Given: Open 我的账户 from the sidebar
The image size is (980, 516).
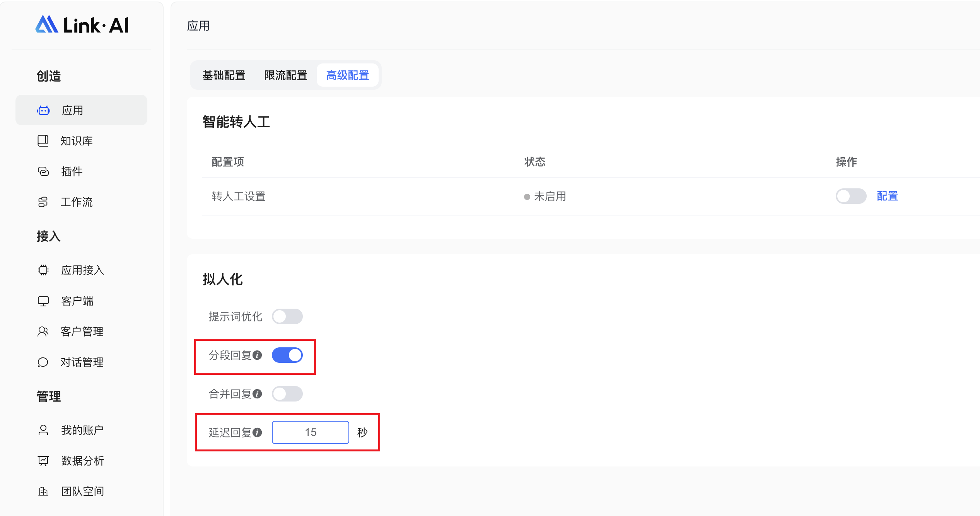Looking at the screenshot, I should click(81, 430).
